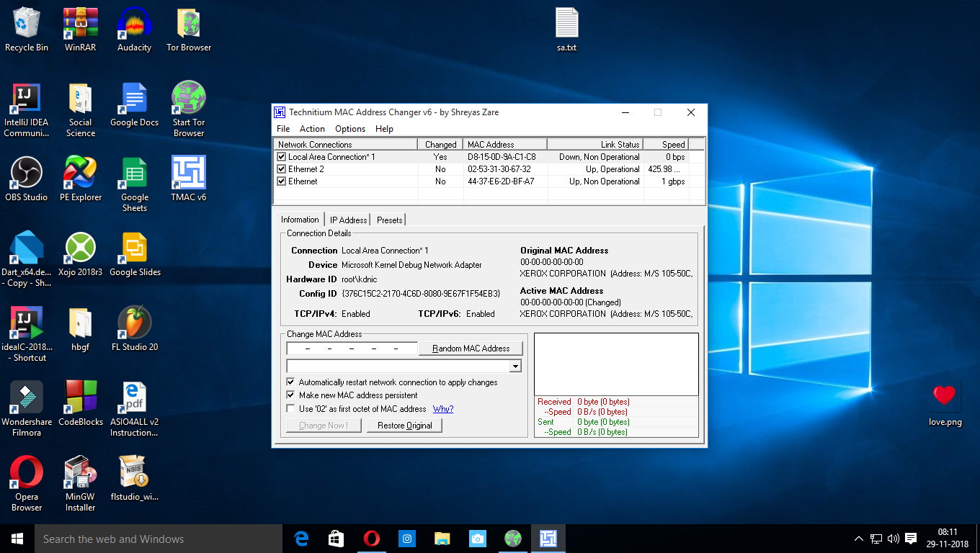Sort by the Network Connections column header

(346, 145)
